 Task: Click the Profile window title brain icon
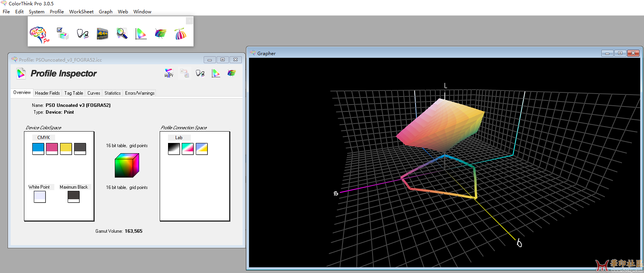click(14, 59)
